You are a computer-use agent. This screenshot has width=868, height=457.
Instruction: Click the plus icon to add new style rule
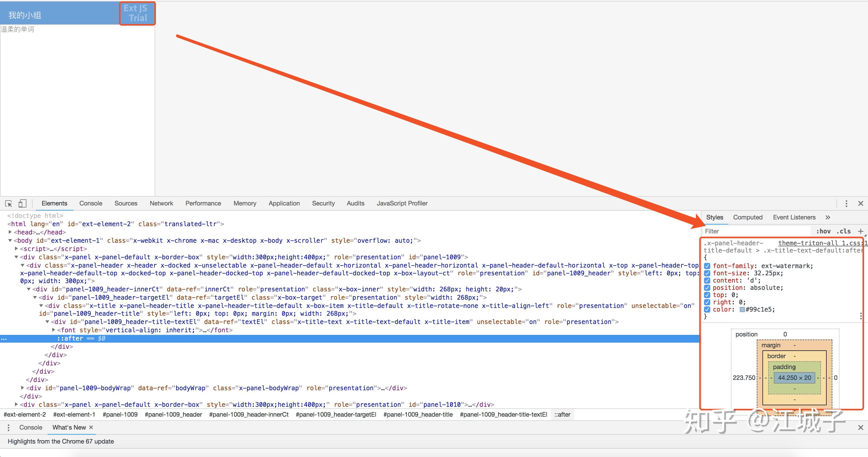(862, 231)
